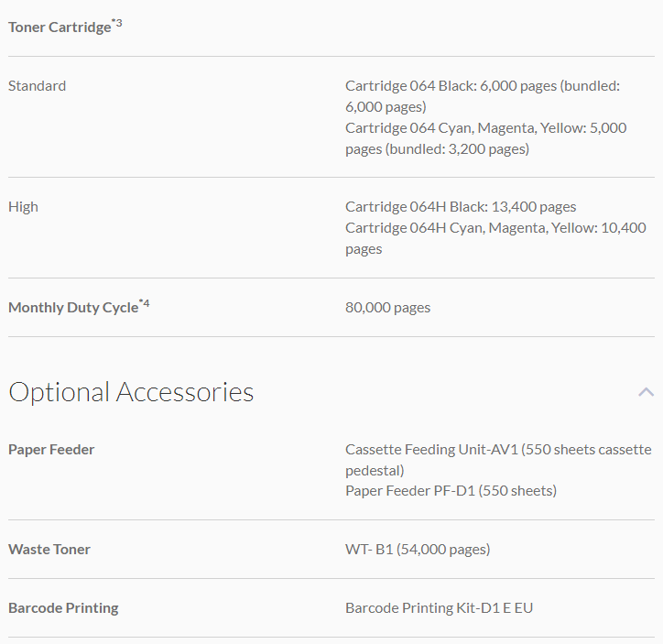Open footnote 3 beside Toner Cartridge
This screenshot has height=644, width=663.
[117, 23]
